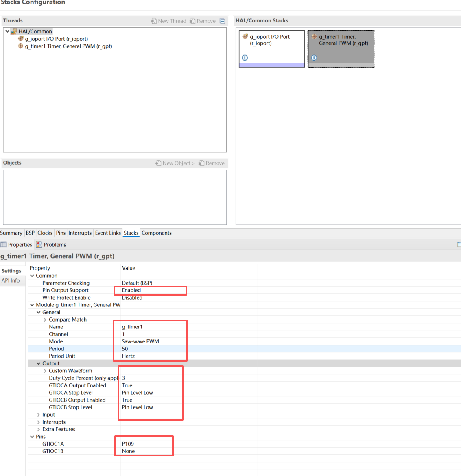Click the HAL/Common thread icon
The width and height of the screenshot is (461, 476).
click(x=14, y=31)
